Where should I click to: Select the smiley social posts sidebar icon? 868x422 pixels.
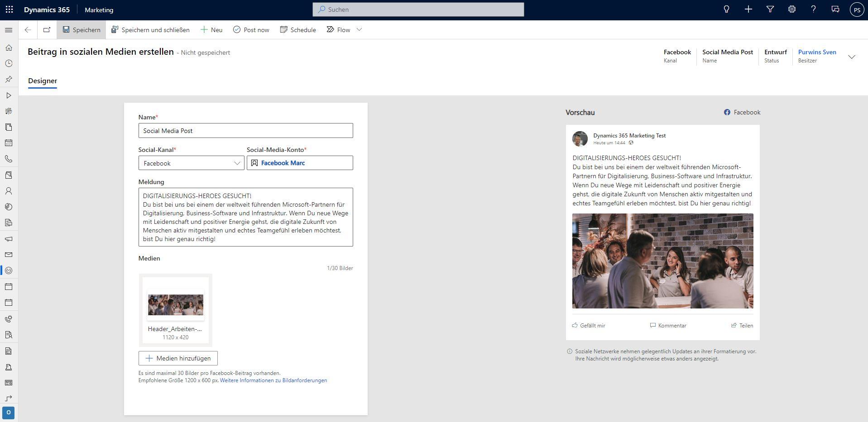[9, 270]
